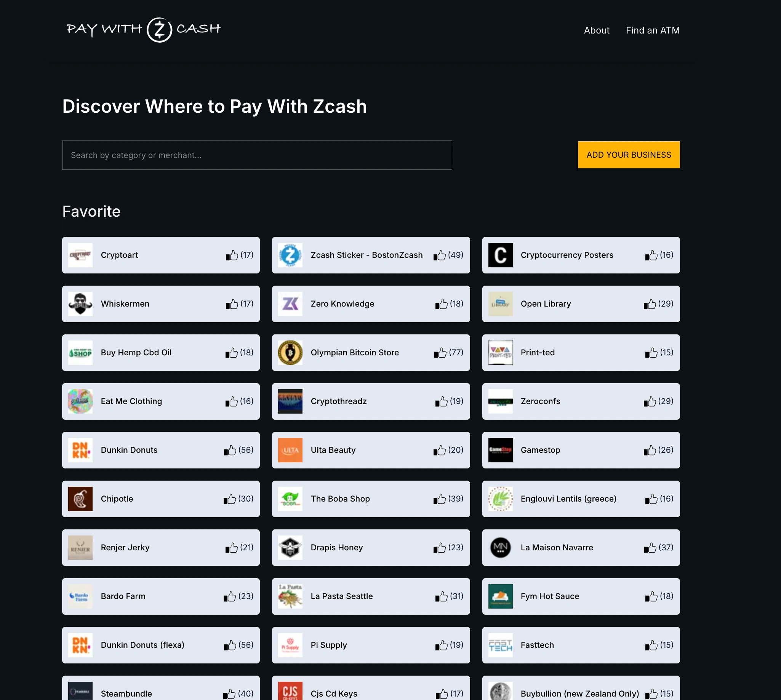This screenshot has height=700, width=781.
Task: Open the Whiskermen merchant card
Action: (125, 304)
